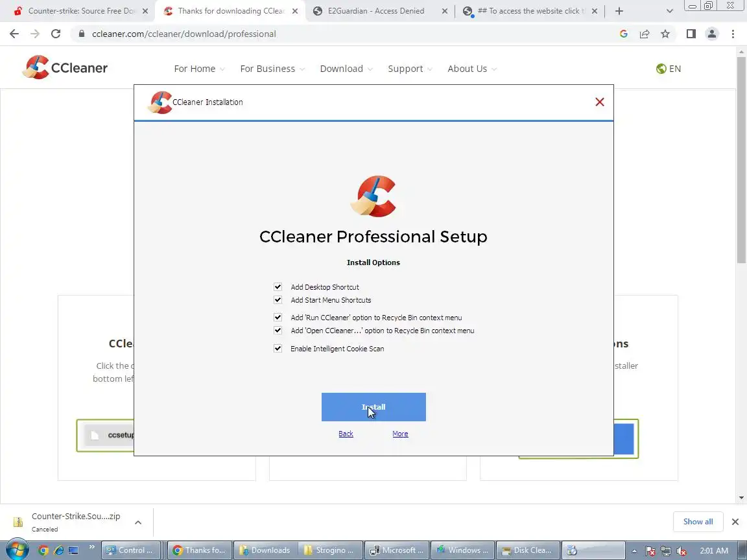Launch Chrome from quick launch
Screen dimensions: 747x560
click(x=43, y=550)
